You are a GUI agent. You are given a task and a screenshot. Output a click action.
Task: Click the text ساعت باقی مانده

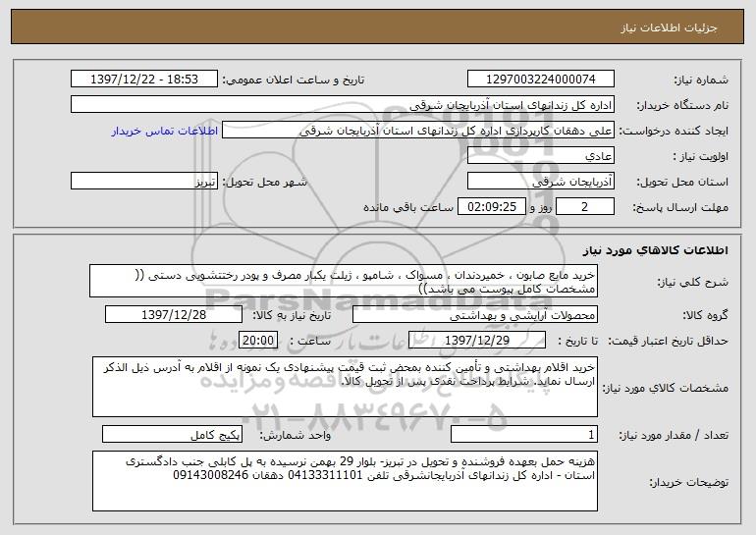tap(407, 207)
